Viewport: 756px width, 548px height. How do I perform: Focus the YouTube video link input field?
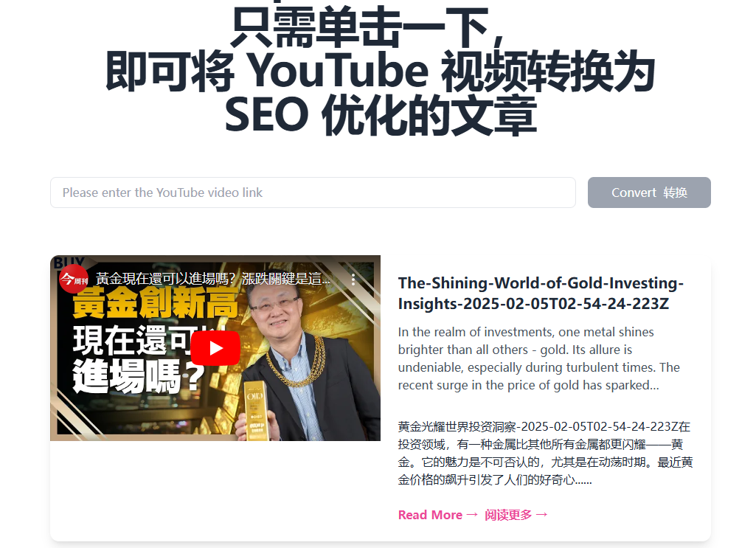[x=313, y=193]
